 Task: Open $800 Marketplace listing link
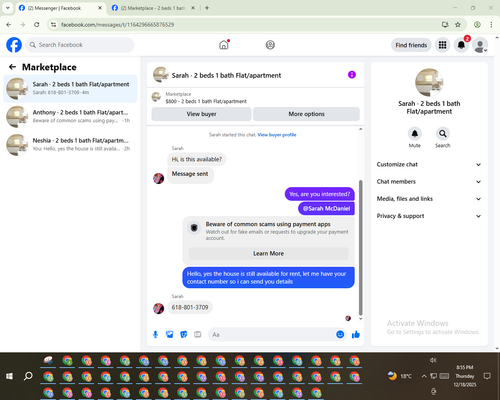[x=206, y=101]
